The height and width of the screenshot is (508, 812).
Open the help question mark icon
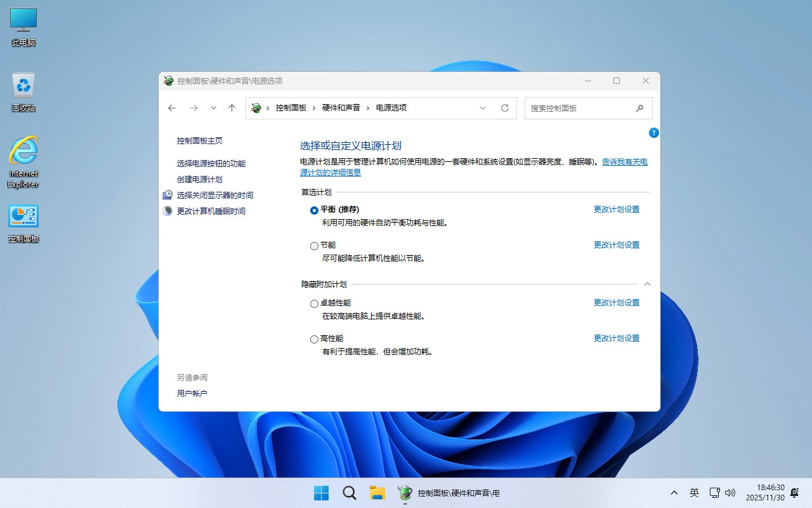pos(653,133)
